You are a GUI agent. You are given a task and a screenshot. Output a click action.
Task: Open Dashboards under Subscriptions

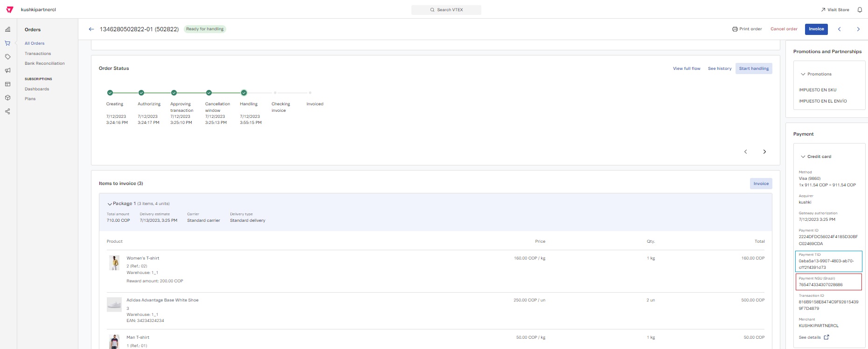pyautogui.click(x=37, y=89)
